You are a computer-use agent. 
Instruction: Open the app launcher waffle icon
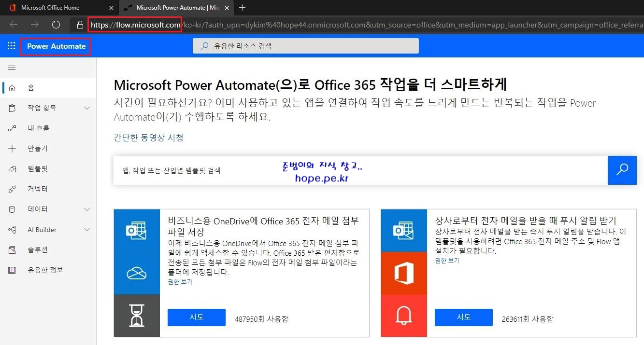coord(12,46)
